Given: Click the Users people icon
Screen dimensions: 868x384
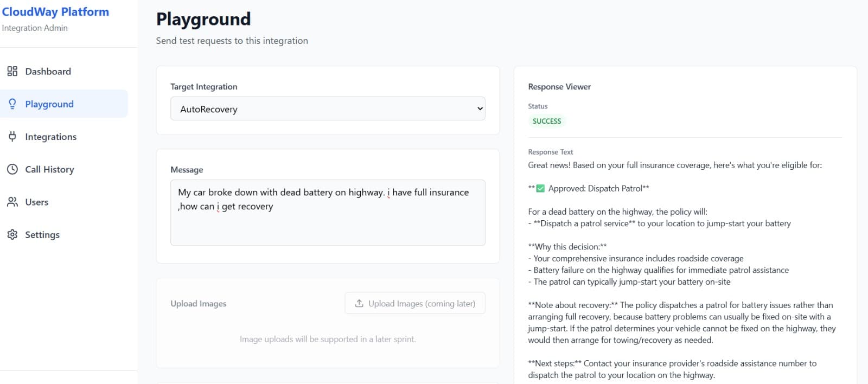Looking at the screenshot, I should (x=12, y=202).
